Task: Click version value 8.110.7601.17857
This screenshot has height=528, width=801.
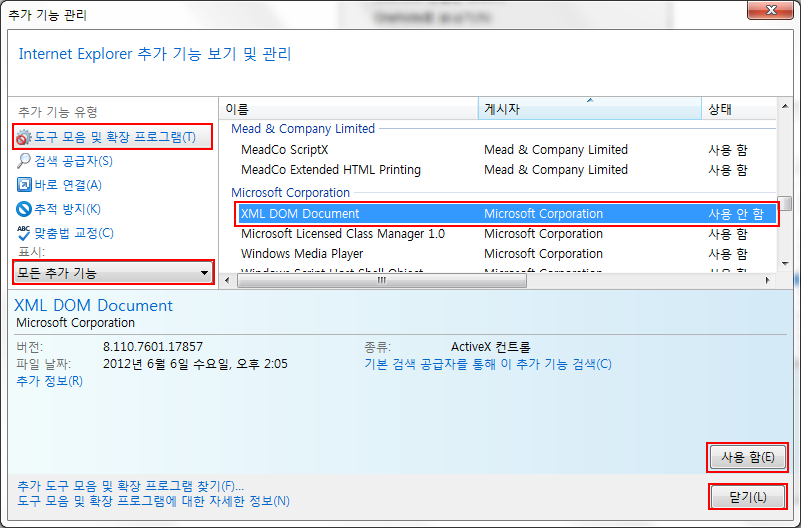Action: (x=153, y=347)
